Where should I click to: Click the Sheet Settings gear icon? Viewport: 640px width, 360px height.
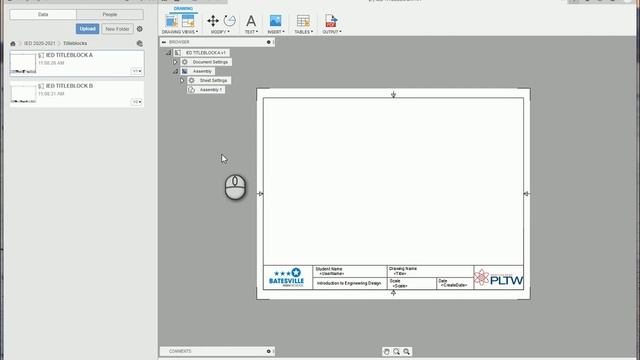click(x=191, y=80)
